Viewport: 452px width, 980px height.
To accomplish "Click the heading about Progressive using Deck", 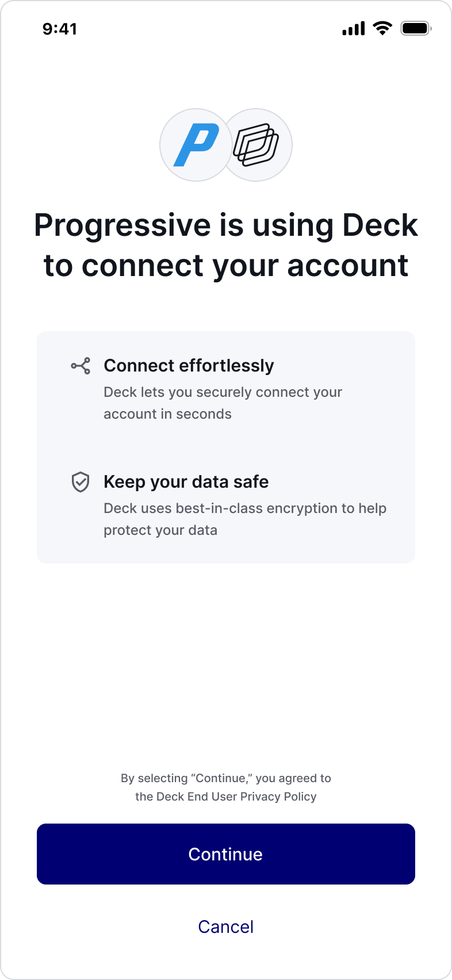I will [226, 244].
